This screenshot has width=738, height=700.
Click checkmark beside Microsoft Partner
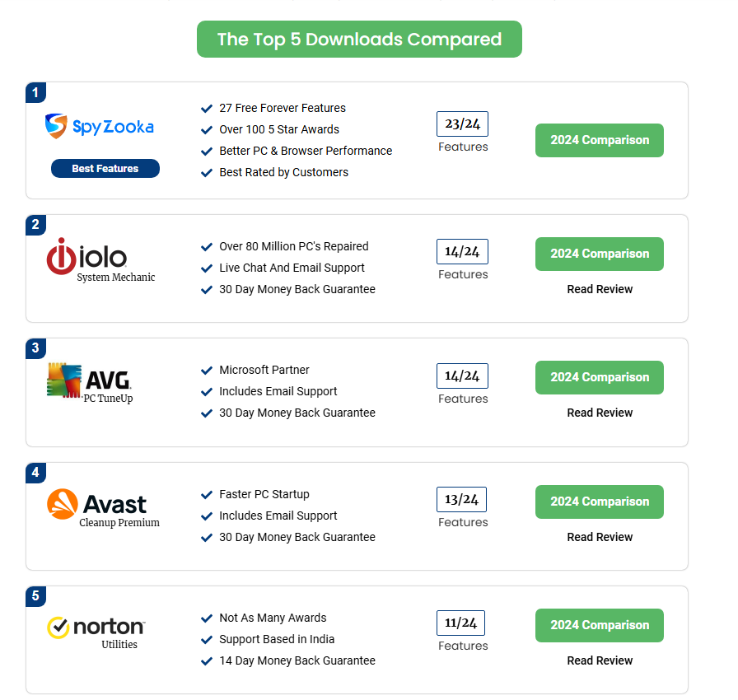[x=207, y=370]
